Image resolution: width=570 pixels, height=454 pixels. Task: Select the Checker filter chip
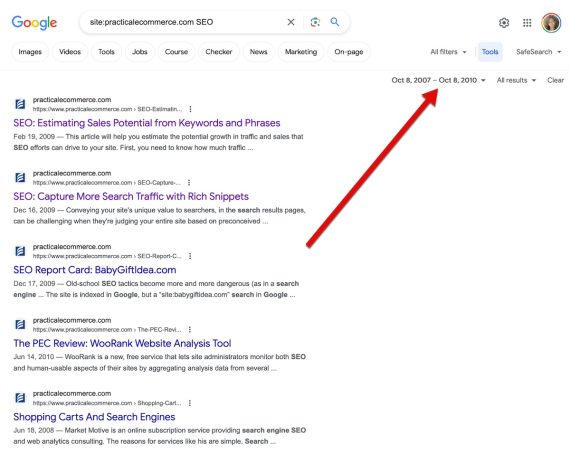tap(218, 52)
